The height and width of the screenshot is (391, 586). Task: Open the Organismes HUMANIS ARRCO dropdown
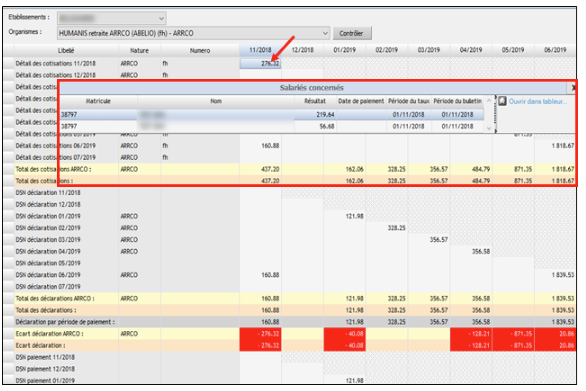(x=194, y=33)
